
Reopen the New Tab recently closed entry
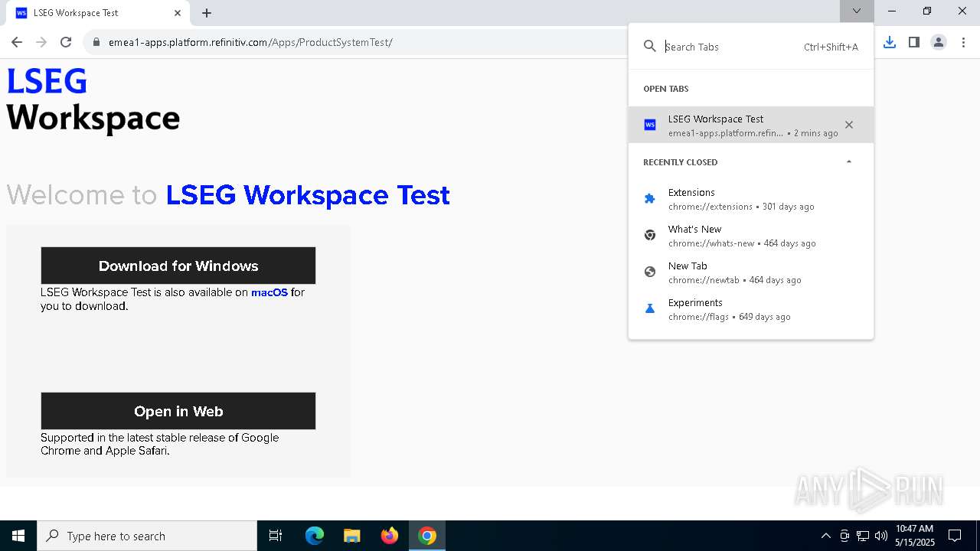[x=750, y=272]
